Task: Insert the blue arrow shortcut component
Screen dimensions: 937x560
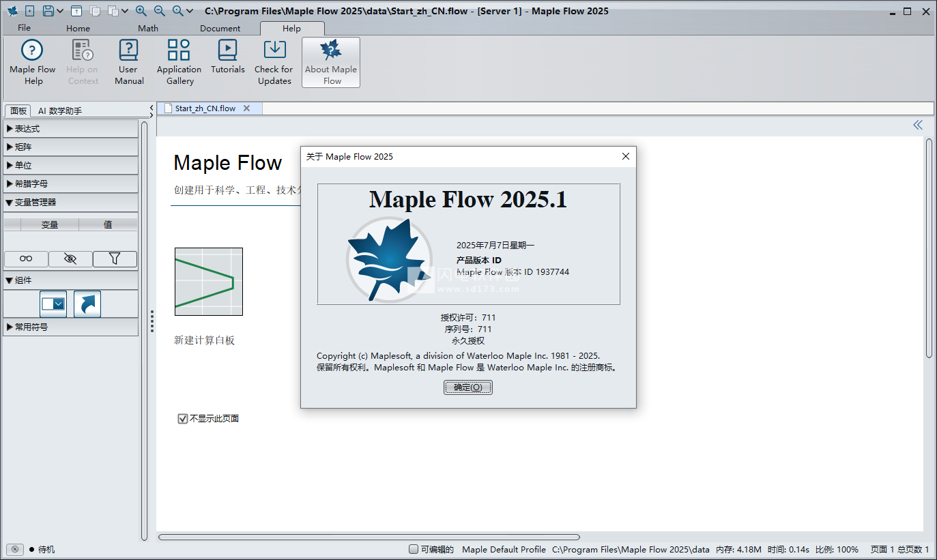Action: click(87, 304)
